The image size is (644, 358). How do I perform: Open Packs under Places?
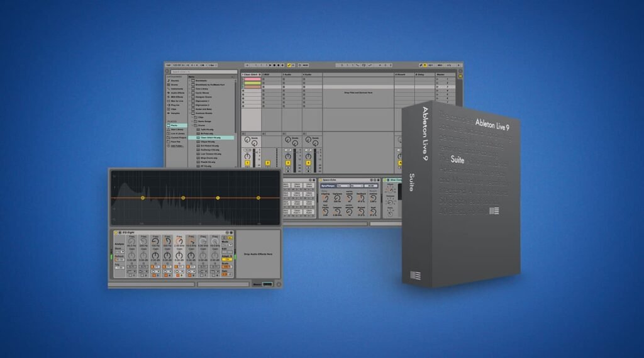click(177, 125)
